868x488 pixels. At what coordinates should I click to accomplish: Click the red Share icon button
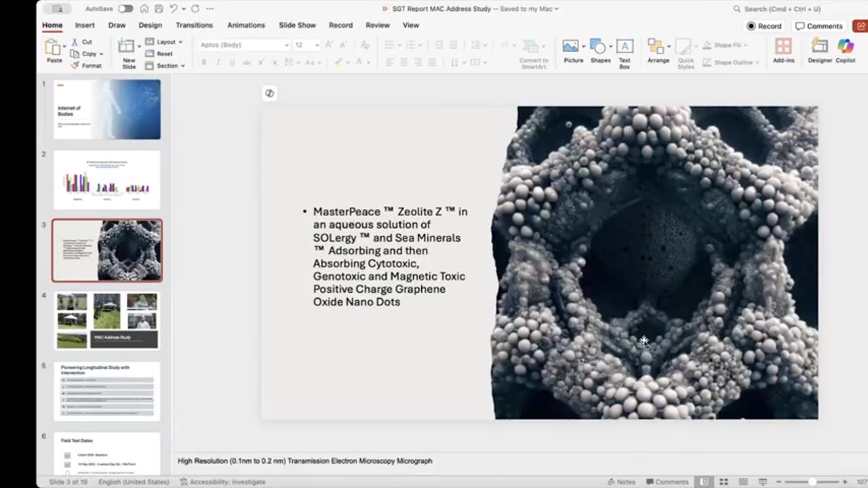click(861, 26)
